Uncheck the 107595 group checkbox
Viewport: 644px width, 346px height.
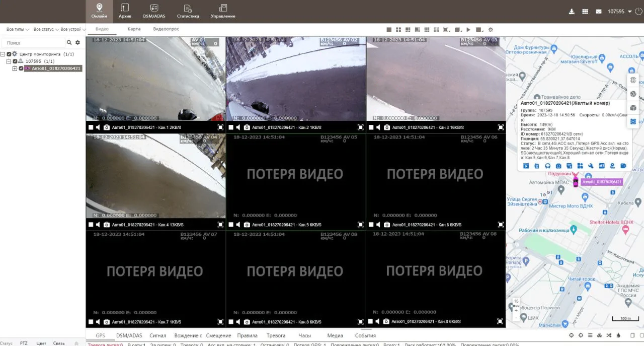coord(15,61)
